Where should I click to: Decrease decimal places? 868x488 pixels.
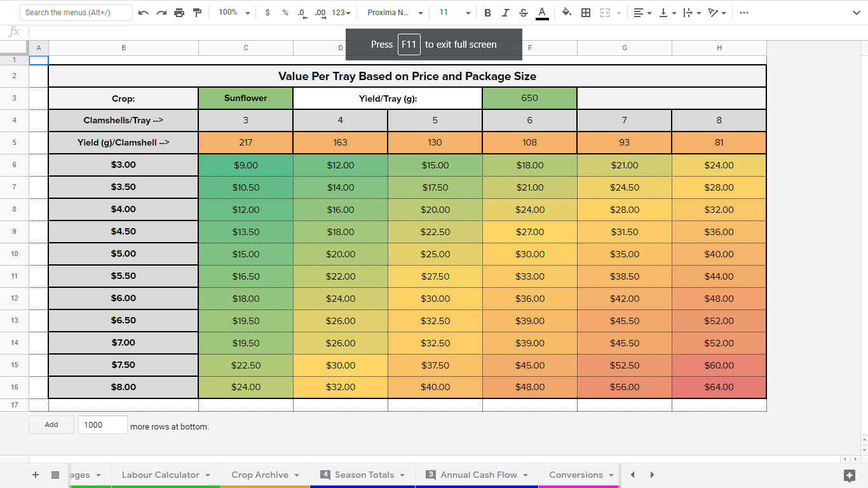coord(301,12)
